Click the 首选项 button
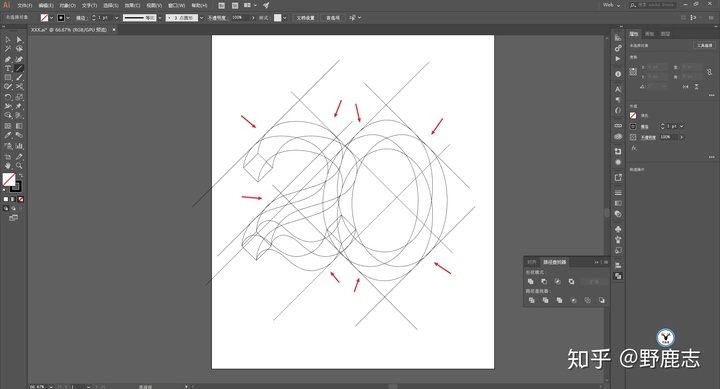This screenshot has height=389, width=720. [333, 18]
